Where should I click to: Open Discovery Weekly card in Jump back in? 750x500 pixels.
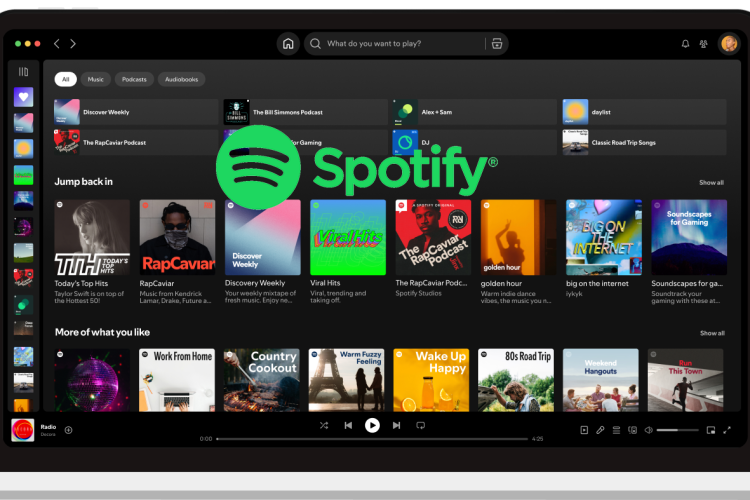(263, 252)
